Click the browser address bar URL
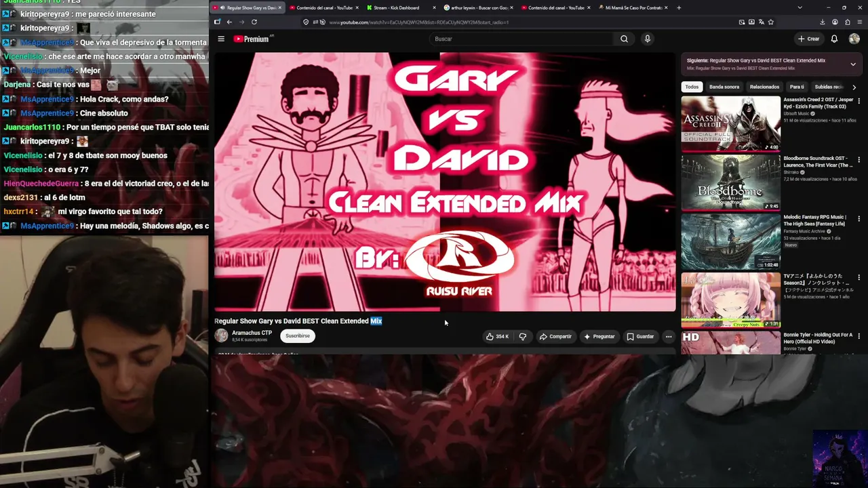Screen dimensions: 868x488 [x=418, y=22]
